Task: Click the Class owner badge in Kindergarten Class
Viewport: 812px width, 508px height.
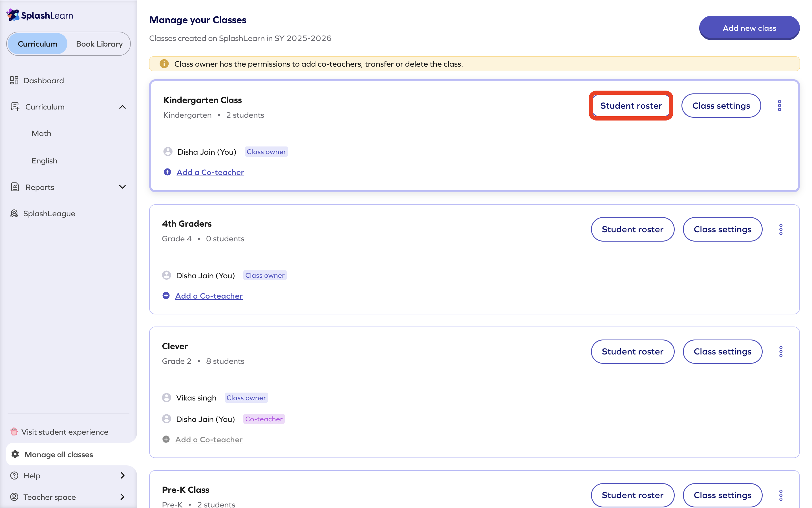Action: [266, 152]
